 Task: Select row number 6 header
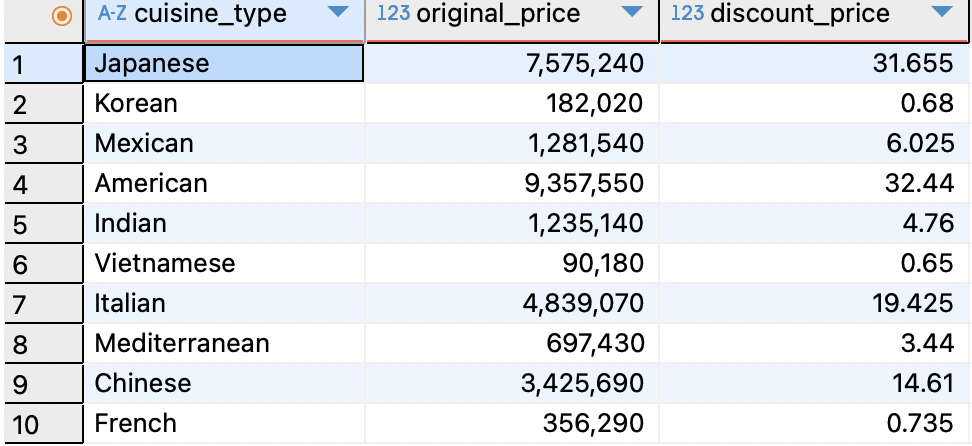43,264
